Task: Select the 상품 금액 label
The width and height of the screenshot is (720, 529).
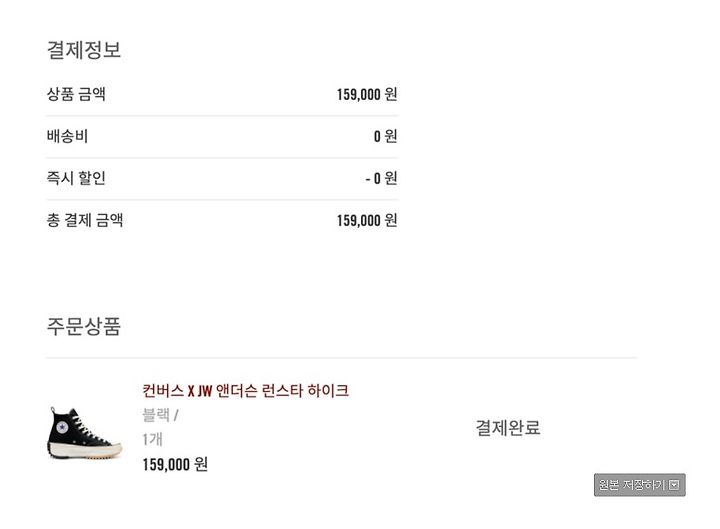Action: (76, 94)
